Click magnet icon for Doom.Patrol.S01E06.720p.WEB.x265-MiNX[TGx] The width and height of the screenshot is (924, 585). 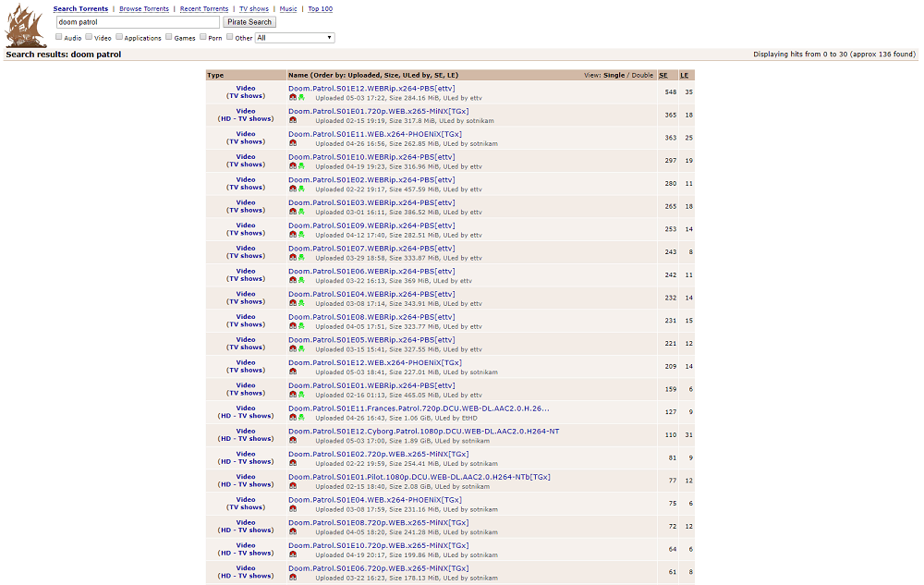pyautogui.click(x=293, y=578)
